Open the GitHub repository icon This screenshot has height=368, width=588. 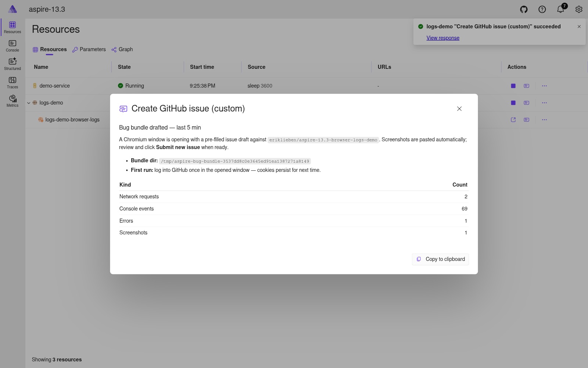pyautogui.click(x=524, y=9)
